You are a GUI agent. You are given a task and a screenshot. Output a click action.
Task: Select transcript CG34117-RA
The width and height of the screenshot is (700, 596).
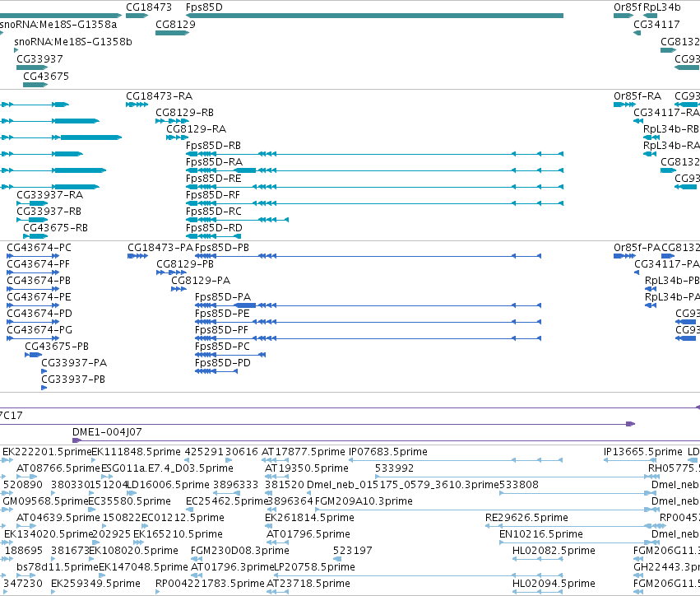666,113
